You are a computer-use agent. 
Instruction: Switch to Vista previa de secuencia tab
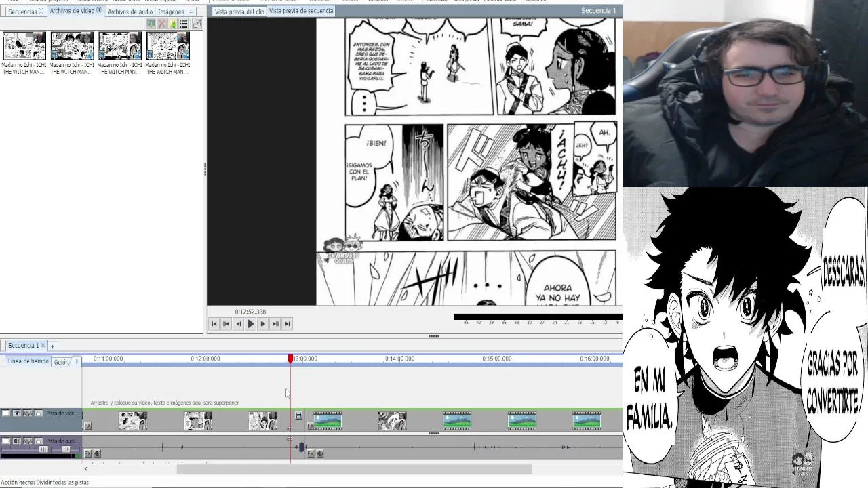click(x=301, y=11)
